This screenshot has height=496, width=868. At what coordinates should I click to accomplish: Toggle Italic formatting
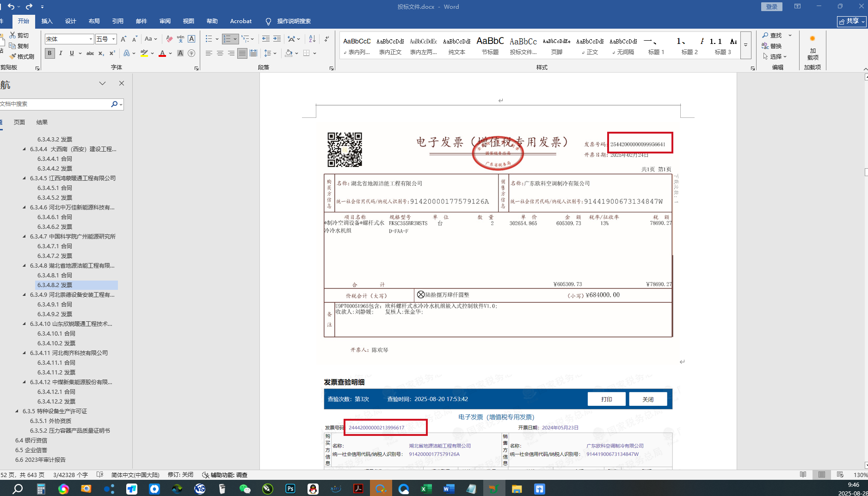[x=61, y=53]
